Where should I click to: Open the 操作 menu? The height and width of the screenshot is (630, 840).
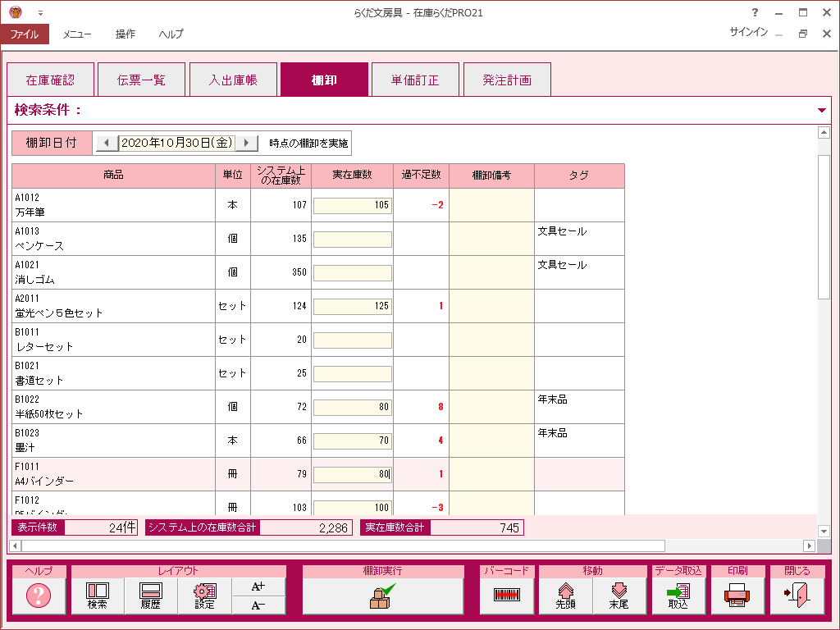(x=126, y=34)
